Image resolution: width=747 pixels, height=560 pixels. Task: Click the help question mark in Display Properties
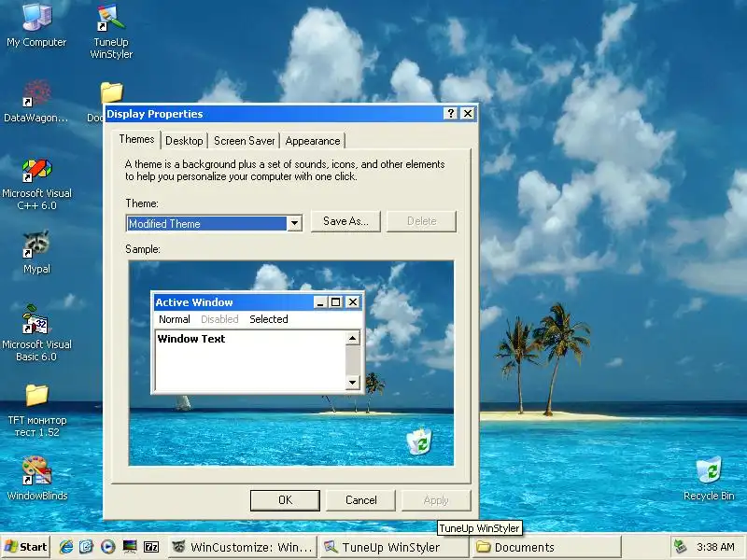click(450, 113)
